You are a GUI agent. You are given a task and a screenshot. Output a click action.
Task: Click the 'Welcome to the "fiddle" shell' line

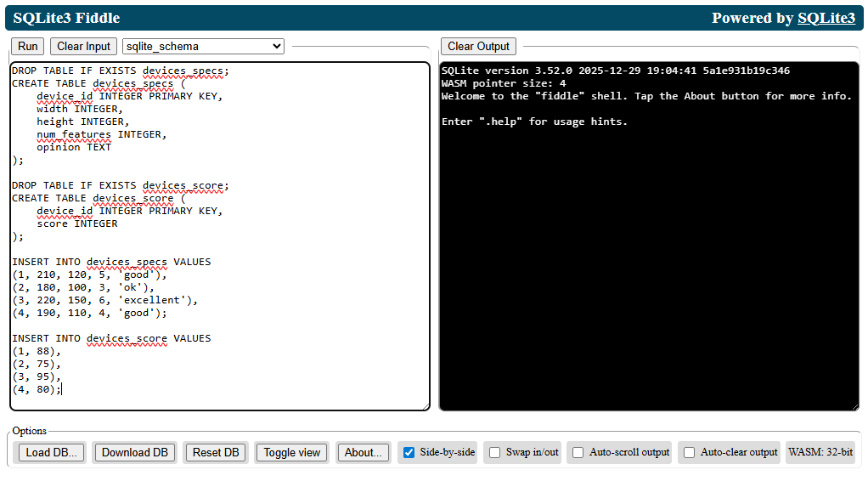click(x=646, y=96)
